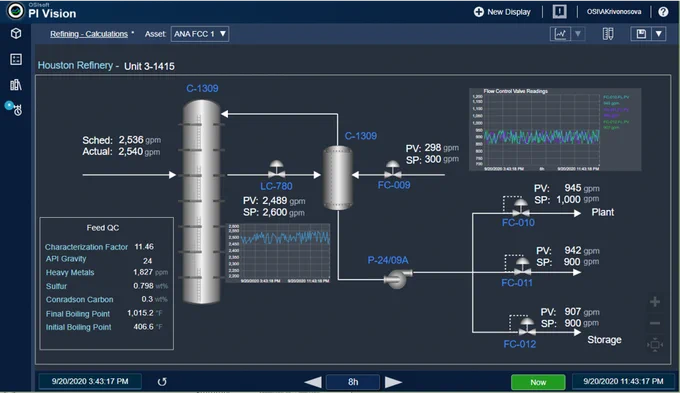
Task: Expand the trend icon dropdown arrow
Action: tap(578, 34)
